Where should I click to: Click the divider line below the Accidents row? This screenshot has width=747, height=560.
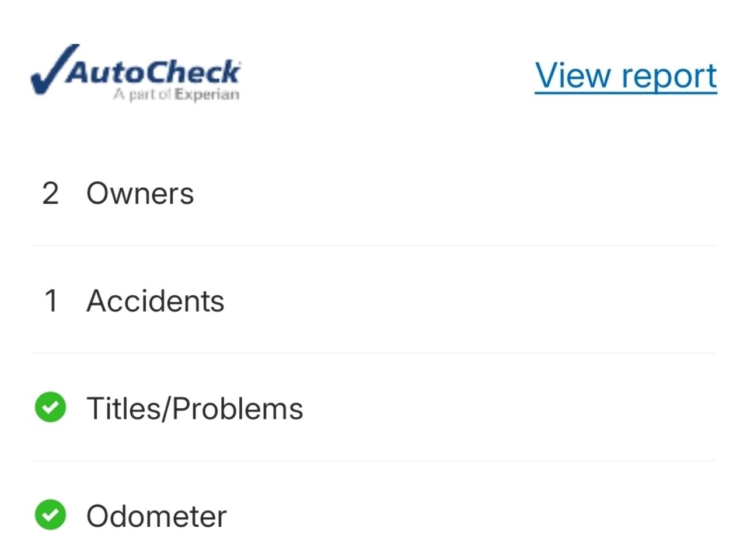point(373,353)
